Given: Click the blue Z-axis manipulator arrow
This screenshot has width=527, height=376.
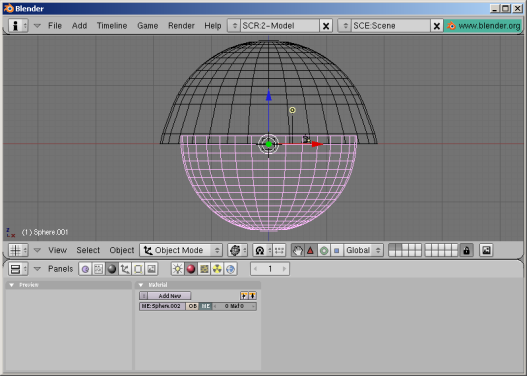Looking at the screenshot, I should point(269,95).
